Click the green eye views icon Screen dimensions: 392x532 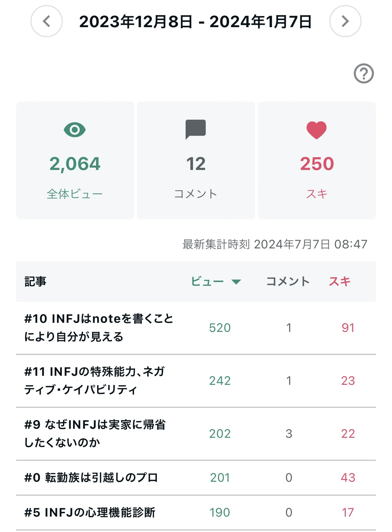tap(75, 129)
